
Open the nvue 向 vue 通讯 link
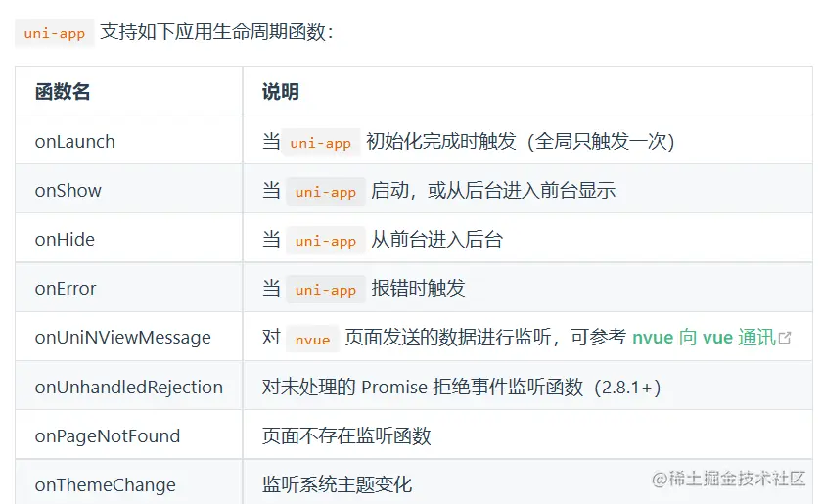[704, 338]
